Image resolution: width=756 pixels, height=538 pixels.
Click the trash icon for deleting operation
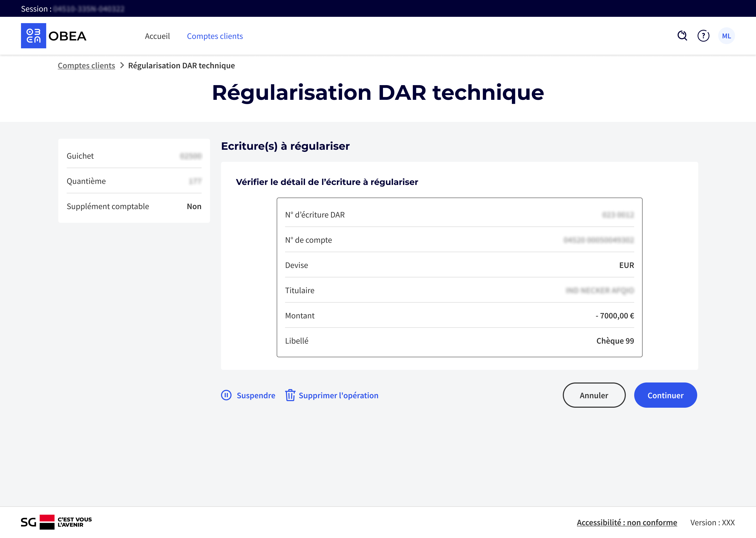click(x=290, y=395)
